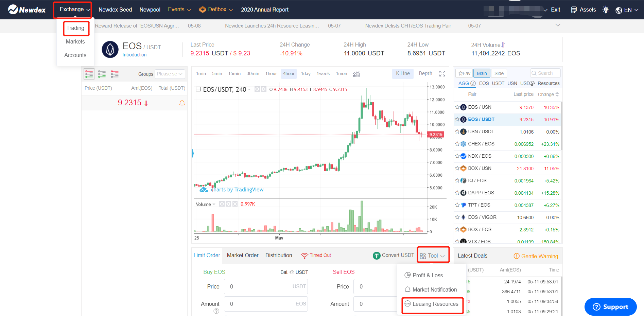Remove the Volume indicator with X
This screenshot has height=316, width=644.
pyautogui.click(x=235, y=204)
